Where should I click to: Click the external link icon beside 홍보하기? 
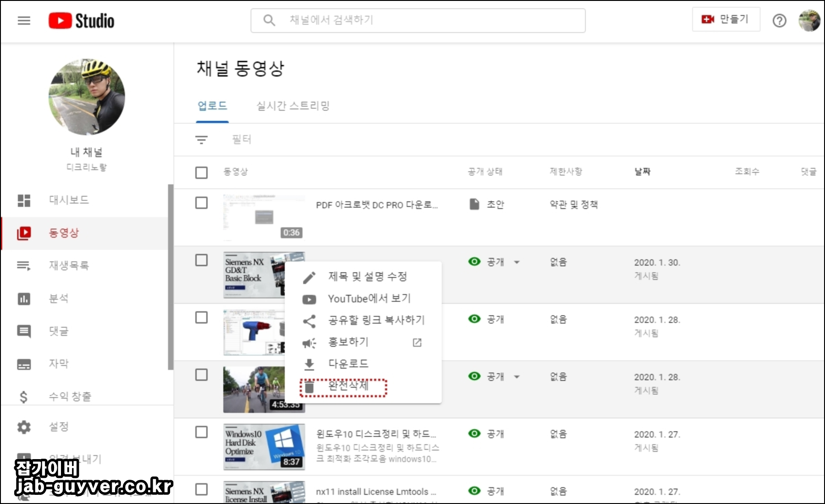point(417,343)
